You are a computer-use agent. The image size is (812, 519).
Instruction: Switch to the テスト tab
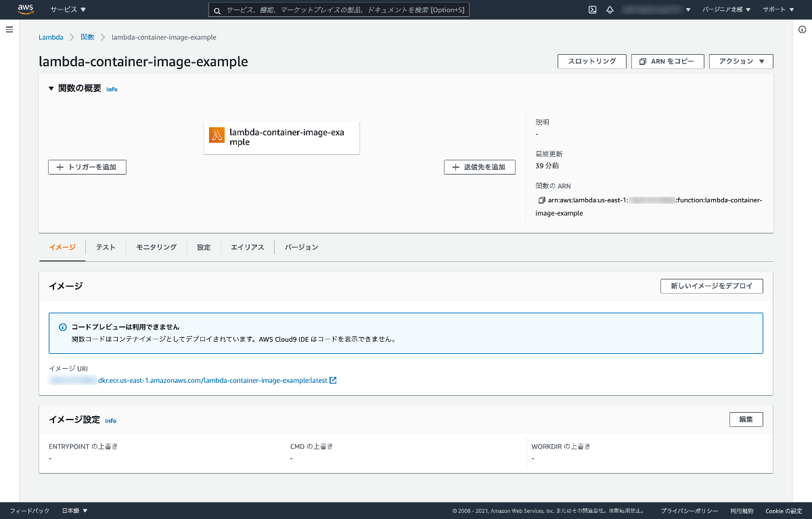106,248
